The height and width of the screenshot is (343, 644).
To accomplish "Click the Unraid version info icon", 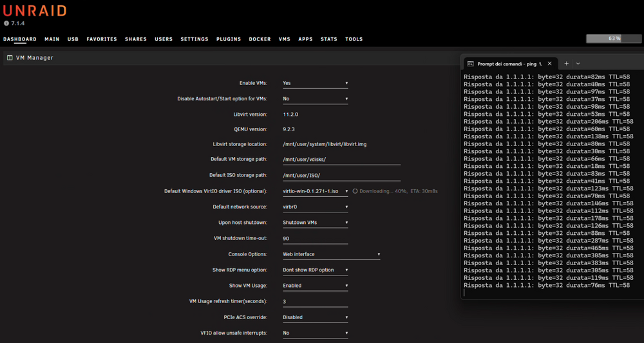I will click(x=6, y=23).
